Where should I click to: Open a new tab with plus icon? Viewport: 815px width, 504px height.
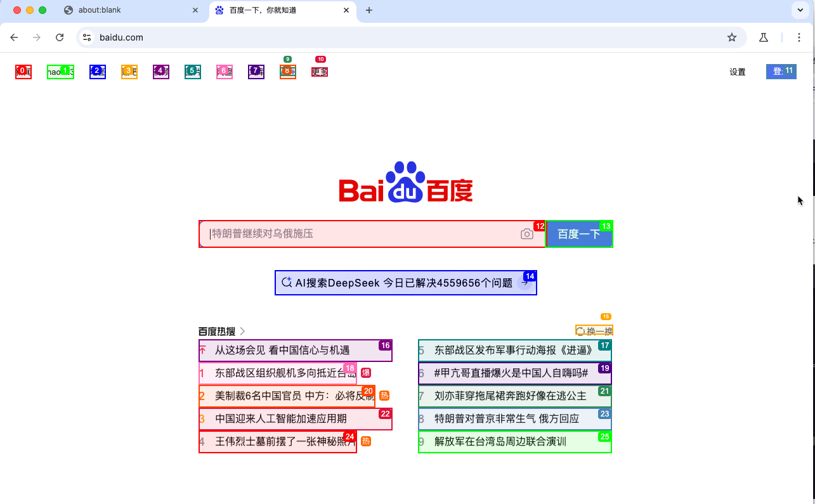(369, 10)
